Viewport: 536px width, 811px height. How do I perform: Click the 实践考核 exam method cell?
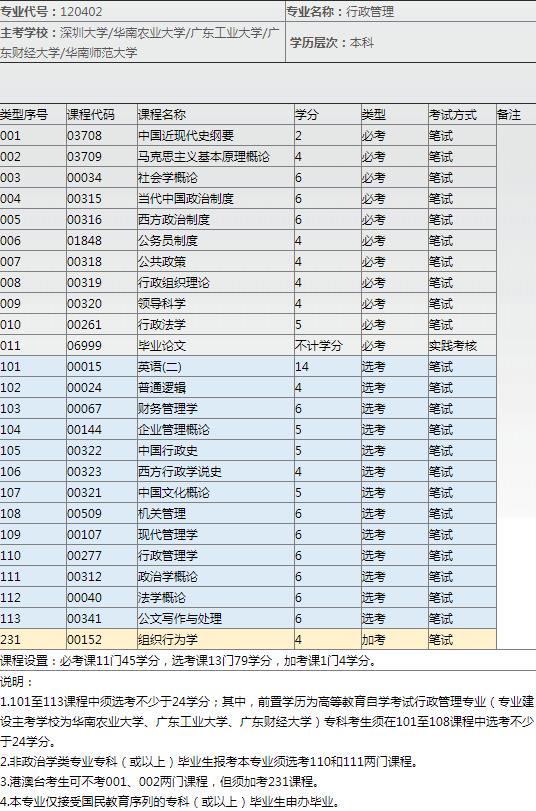click(x=462, y=346)
